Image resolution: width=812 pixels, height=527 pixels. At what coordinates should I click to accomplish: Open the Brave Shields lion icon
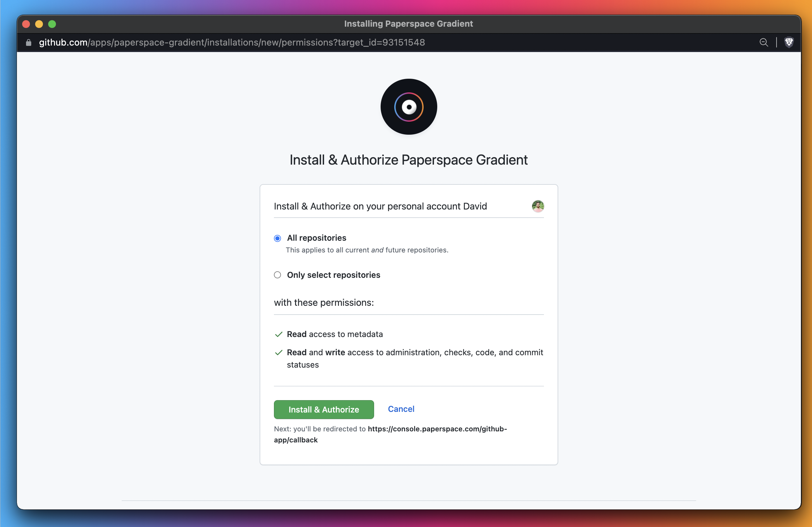[x=789, y=42]
